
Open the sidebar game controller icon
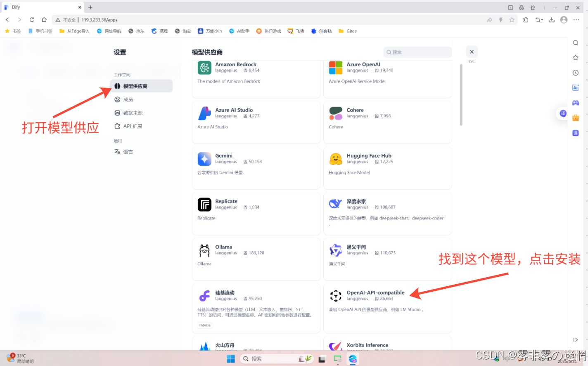[x=576, y=103]
